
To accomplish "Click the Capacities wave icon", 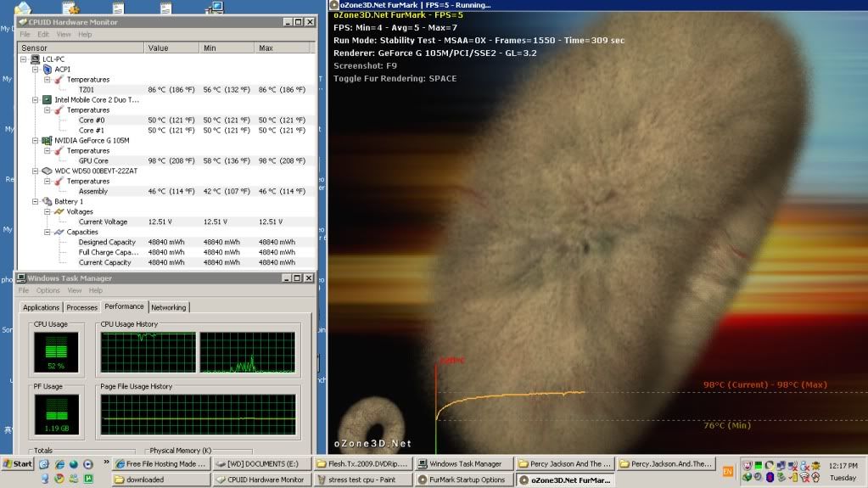I will 59,232.
